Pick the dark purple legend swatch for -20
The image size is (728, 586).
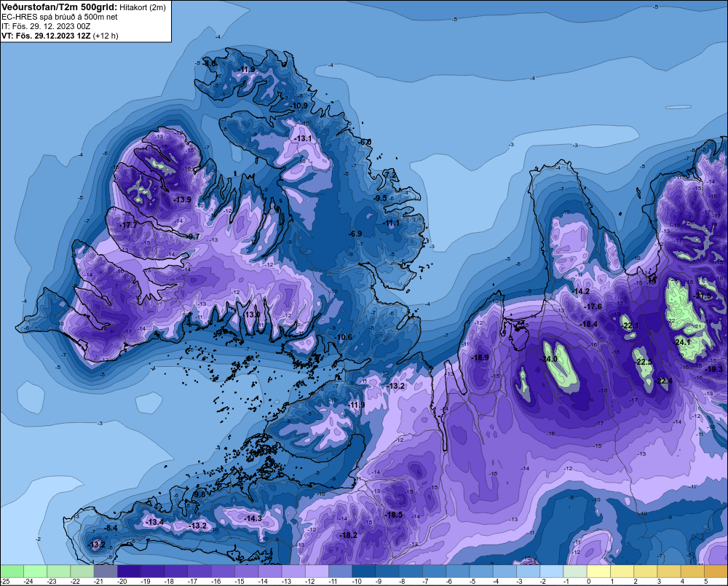tap(129, 571)
